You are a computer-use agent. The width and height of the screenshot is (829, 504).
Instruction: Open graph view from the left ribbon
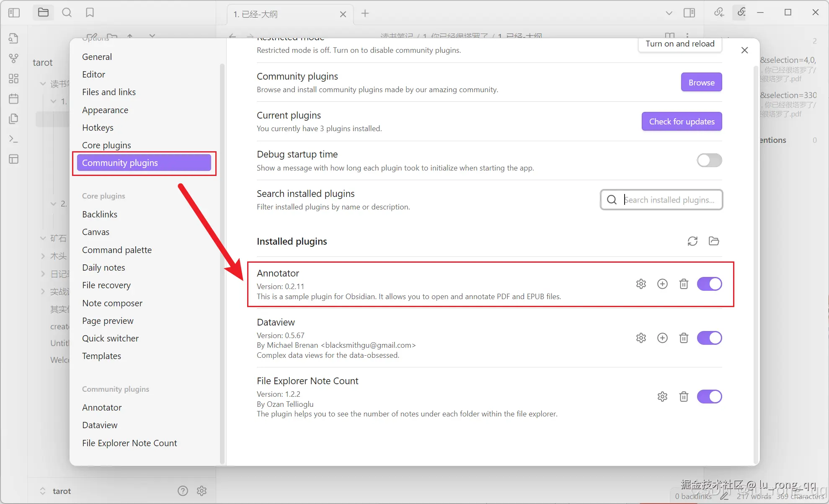click(x=13, y=58)
